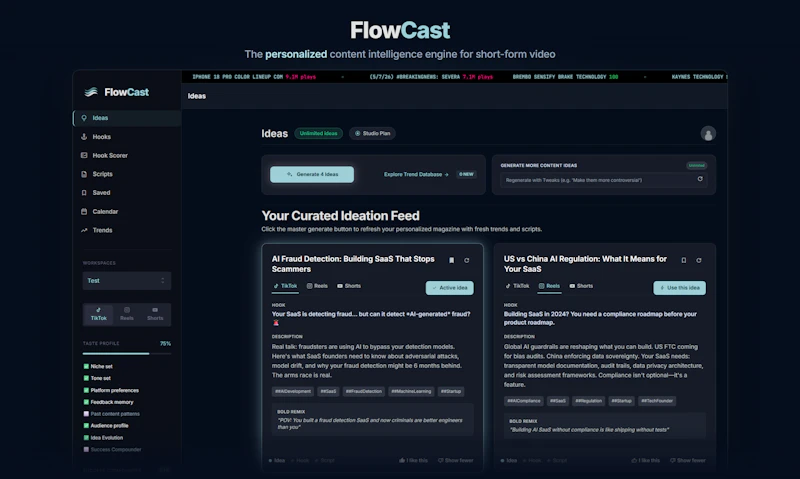
Task: Click 'Show fewer' on the Fraud Detection card
Action: click(456, 460)
